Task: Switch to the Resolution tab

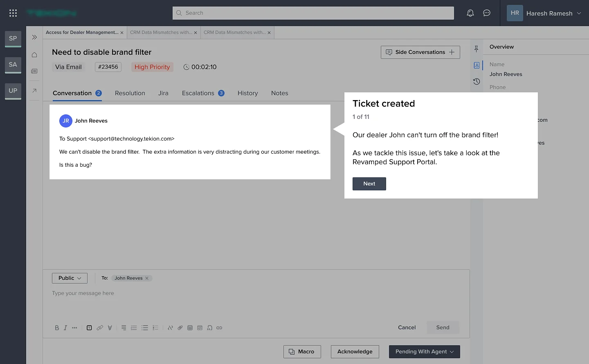Action: [x=130, y=93]
